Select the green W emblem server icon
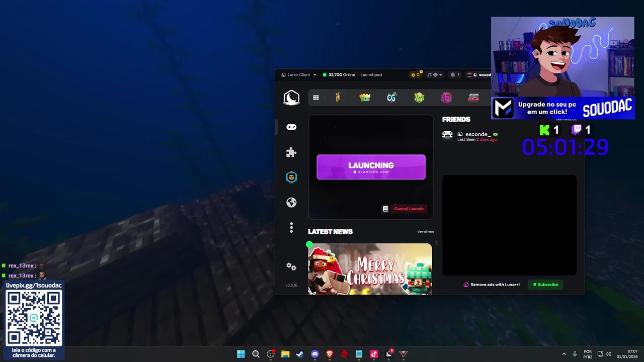Image resolution: width=644 pixels, height=362 pixels. tap(419, 98)
